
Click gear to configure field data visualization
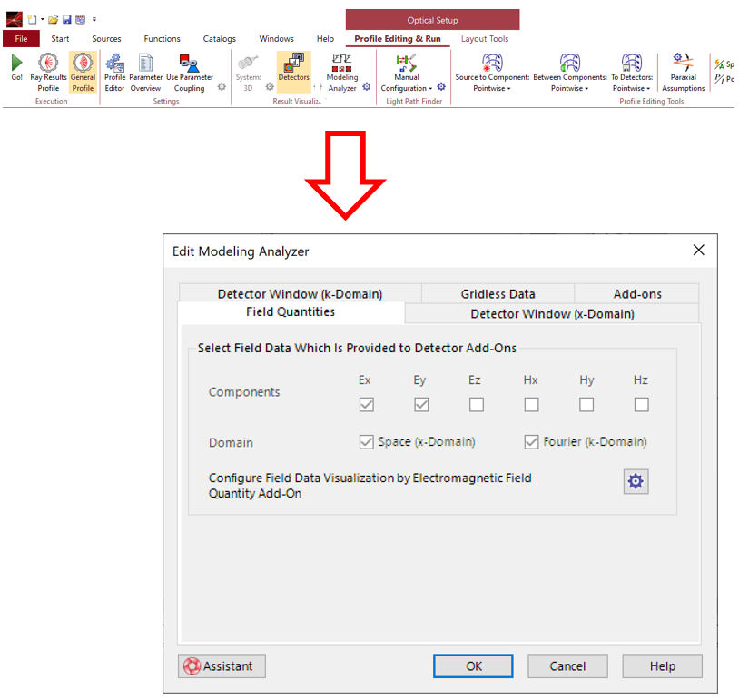(636, 481)
